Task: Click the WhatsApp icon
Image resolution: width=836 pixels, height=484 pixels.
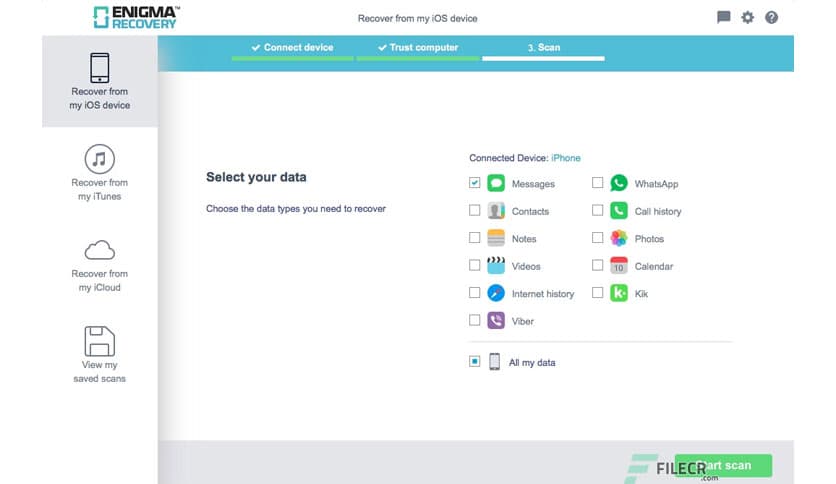Action: pos(618,183)
